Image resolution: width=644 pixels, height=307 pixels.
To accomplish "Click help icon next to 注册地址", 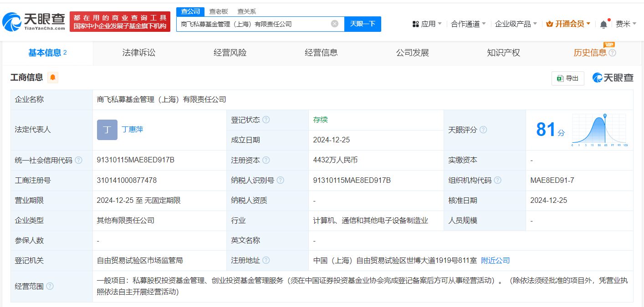I will (x=266, y=261).
